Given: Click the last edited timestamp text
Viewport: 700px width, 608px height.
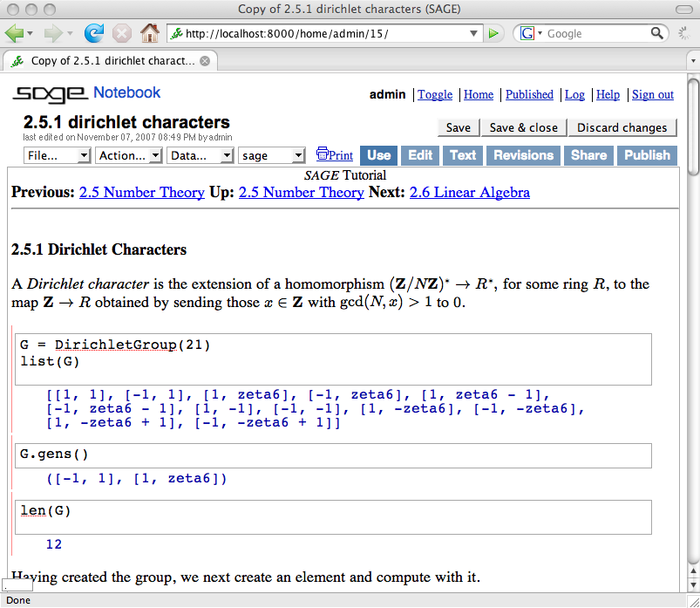Looking at the screenshot, I should (x=127, y=137).
